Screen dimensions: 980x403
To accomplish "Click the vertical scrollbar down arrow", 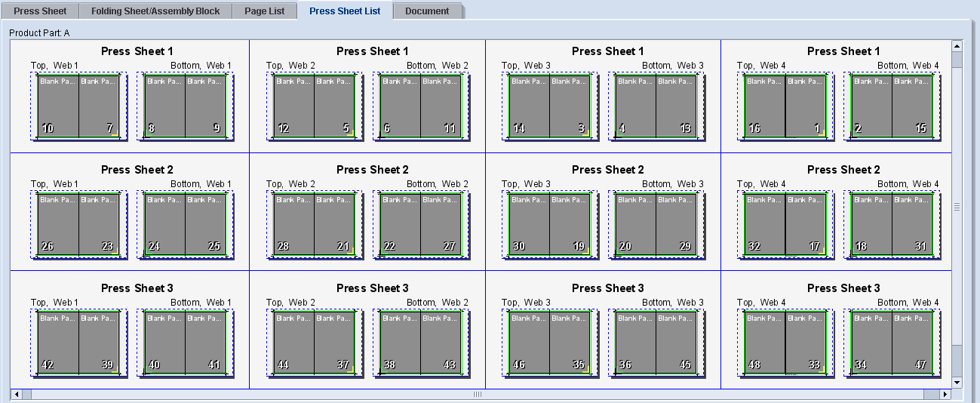I will click(x=957, y=383).
